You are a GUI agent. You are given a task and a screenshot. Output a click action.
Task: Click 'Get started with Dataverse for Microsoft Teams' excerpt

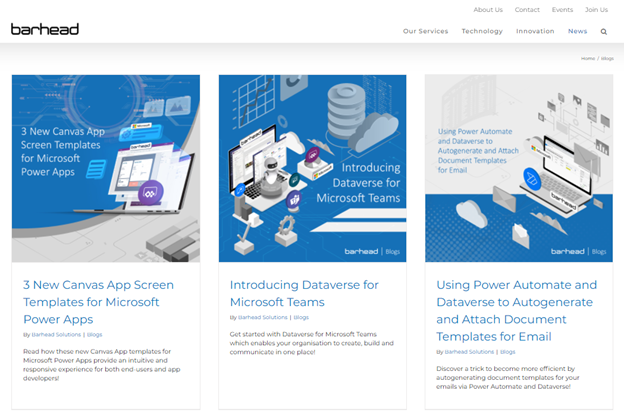click(x=312, y=343)
